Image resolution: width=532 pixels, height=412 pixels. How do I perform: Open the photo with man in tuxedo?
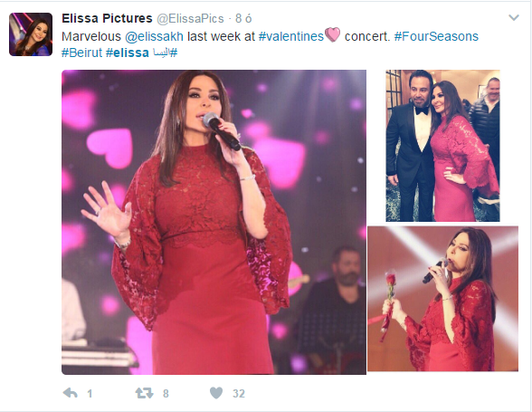click(x=442, y=146)
